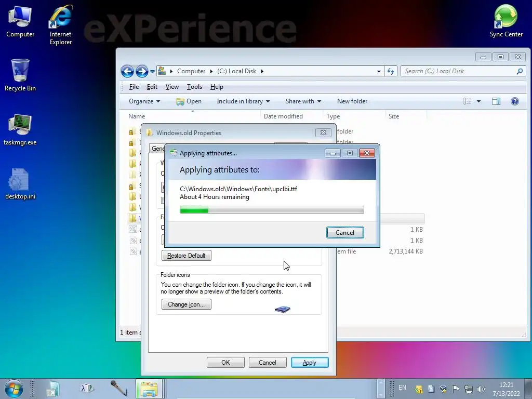Sort by the Type column header
The image size is (532, 399).
pos(354,116)
